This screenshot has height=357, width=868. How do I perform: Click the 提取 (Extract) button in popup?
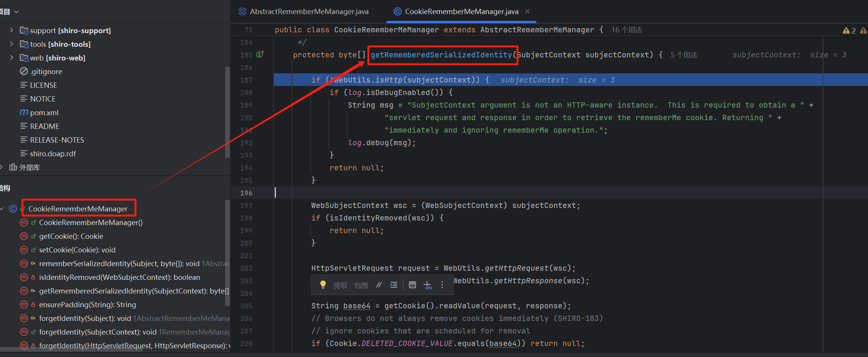click(x=340, y=285)
